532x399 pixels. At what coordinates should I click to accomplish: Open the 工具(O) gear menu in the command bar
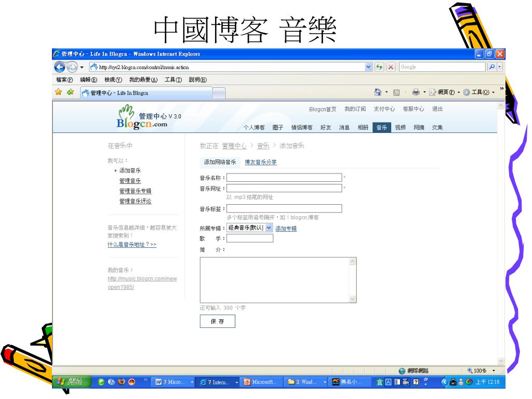tap(478, 92)
